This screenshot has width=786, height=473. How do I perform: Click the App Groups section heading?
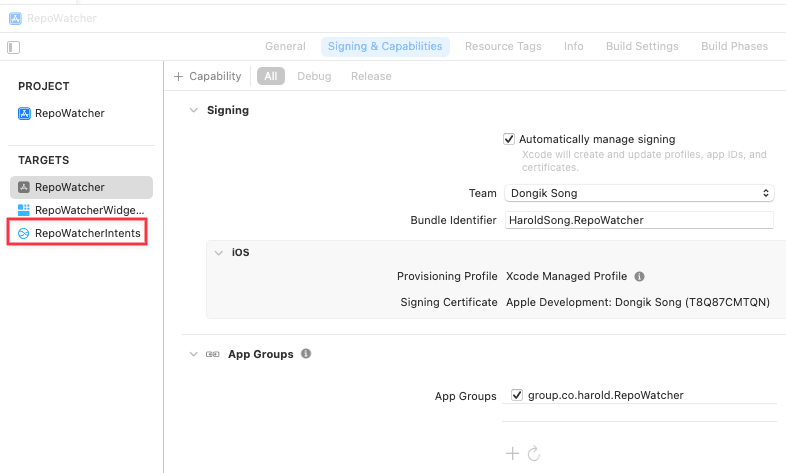coord(261,354)
